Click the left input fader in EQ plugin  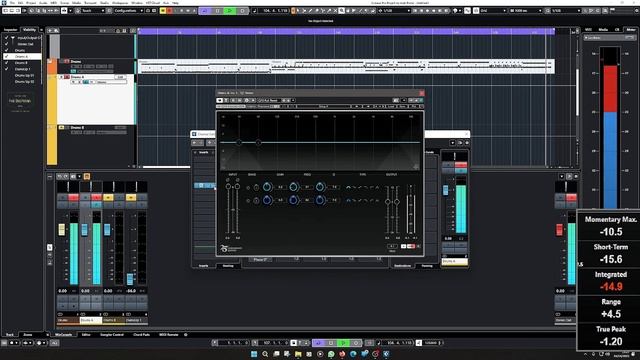click(228, 187)
